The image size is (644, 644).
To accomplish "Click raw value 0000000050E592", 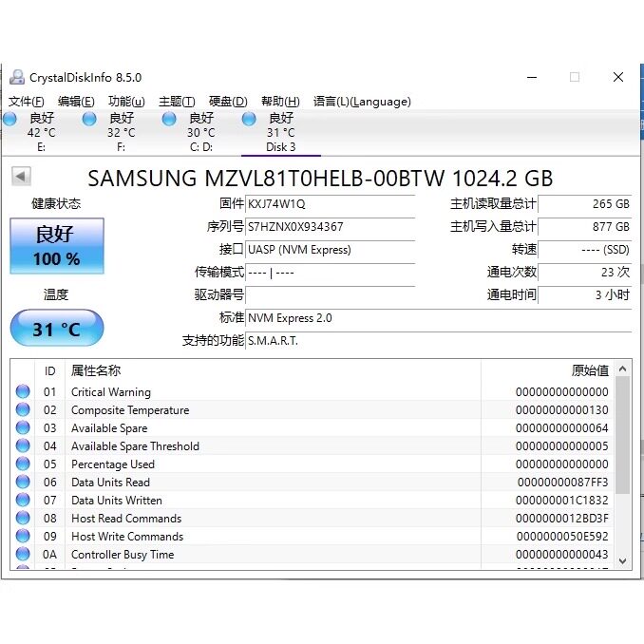I will coord(562,537).
